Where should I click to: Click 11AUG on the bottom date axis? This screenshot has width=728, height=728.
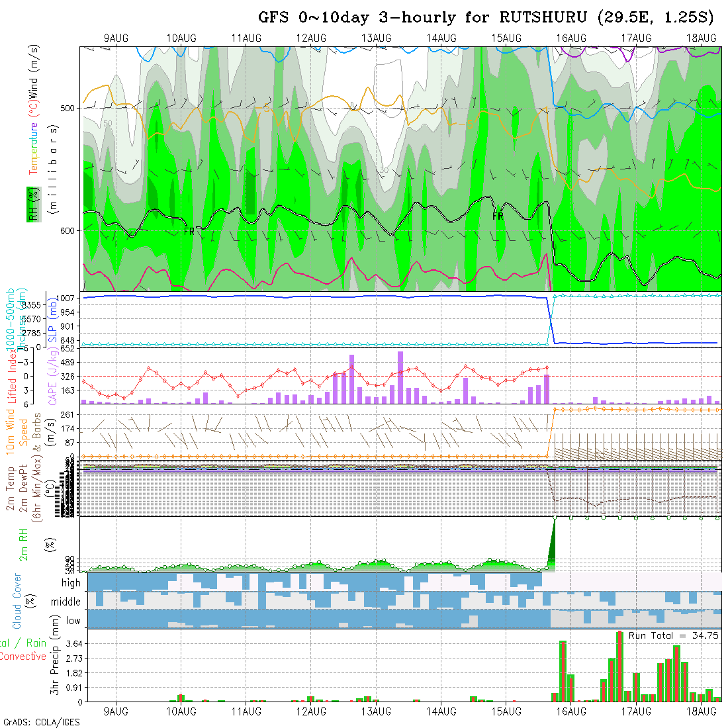pos(246,711)
